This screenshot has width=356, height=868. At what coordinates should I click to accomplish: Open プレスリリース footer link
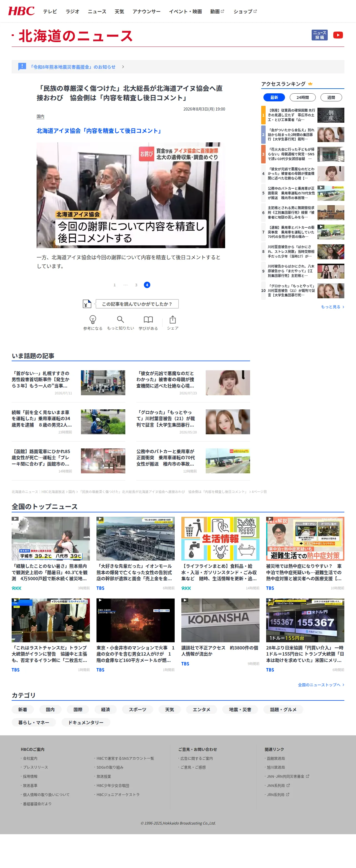coord(35,767)
